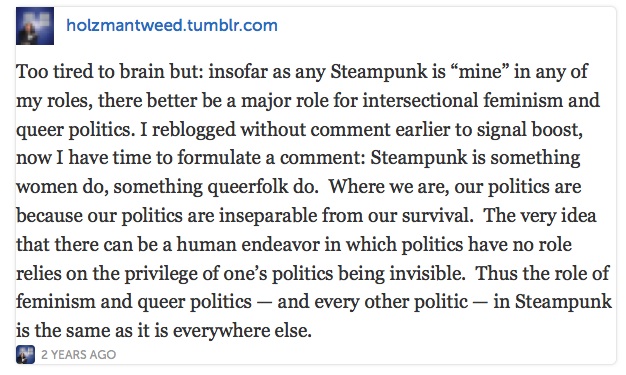626x375 pixels.
Task: Click the closing words "everywhere else"
Action: 242,331
